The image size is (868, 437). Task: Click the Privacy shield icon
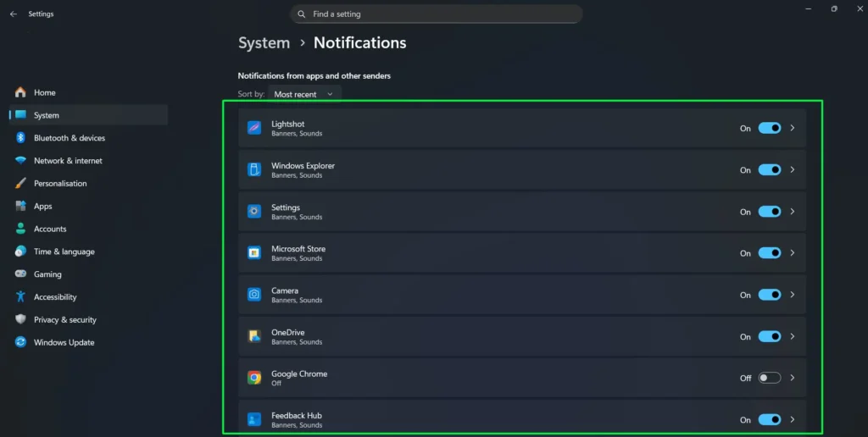point(20,319)
